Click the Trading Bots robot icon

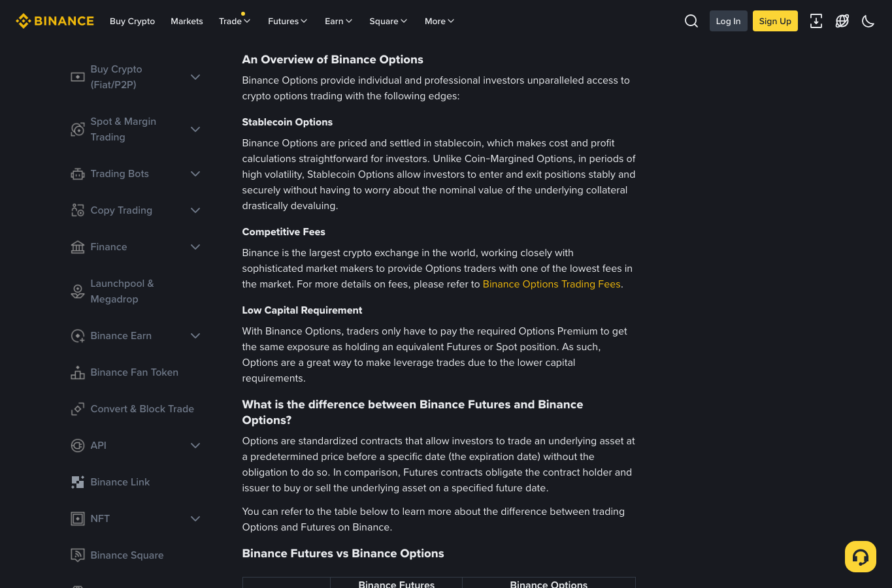click(x=78, y=174)
